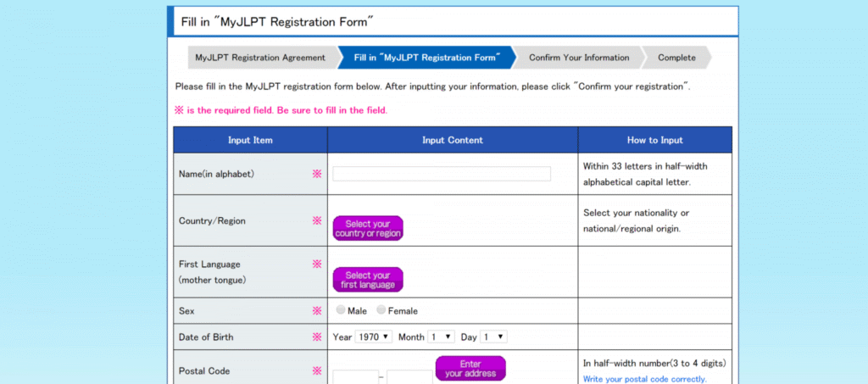The height and width of the screenshot is (384, 868).
Task: Click Write your postal code correctly link
Action: [645, 379]
